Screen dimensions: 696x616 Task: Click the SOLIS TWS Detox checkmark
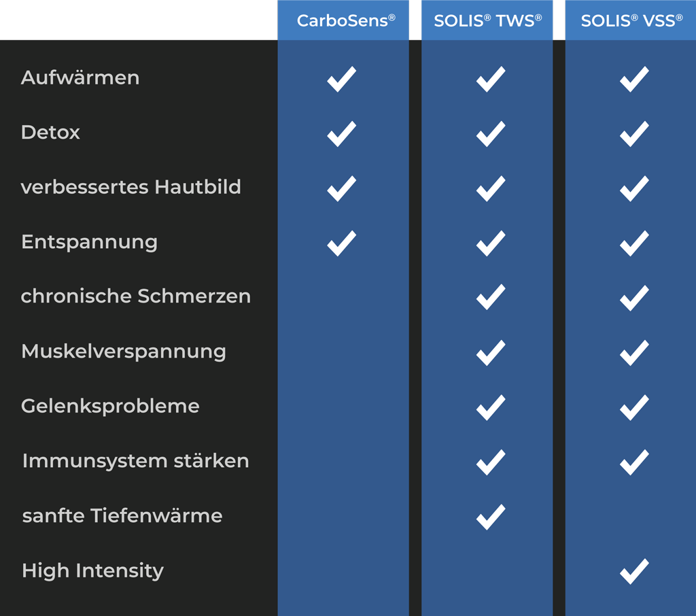click(490, 134)
